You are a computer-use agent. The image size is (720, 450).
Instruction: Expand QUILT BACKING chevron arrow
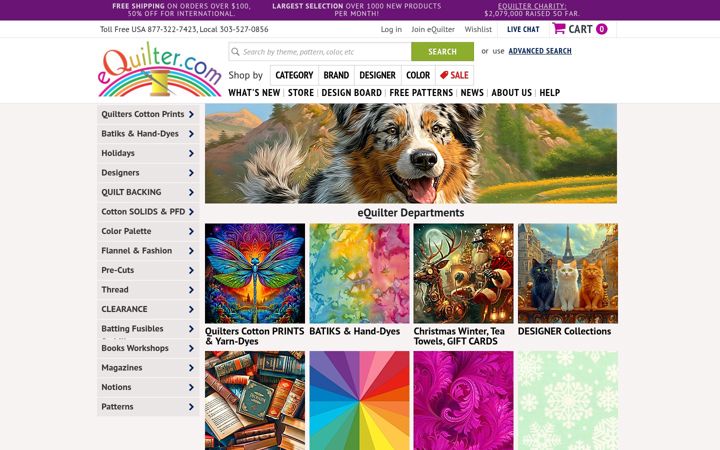[191, 192]
